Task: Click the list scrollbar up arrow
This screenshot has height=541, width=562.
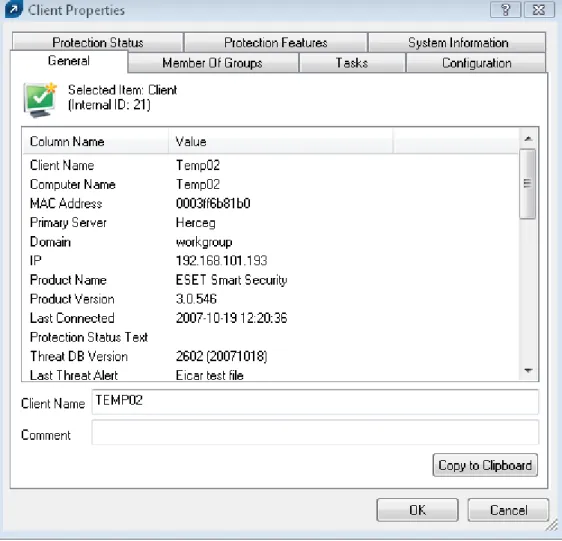Action: pos(528,139)
